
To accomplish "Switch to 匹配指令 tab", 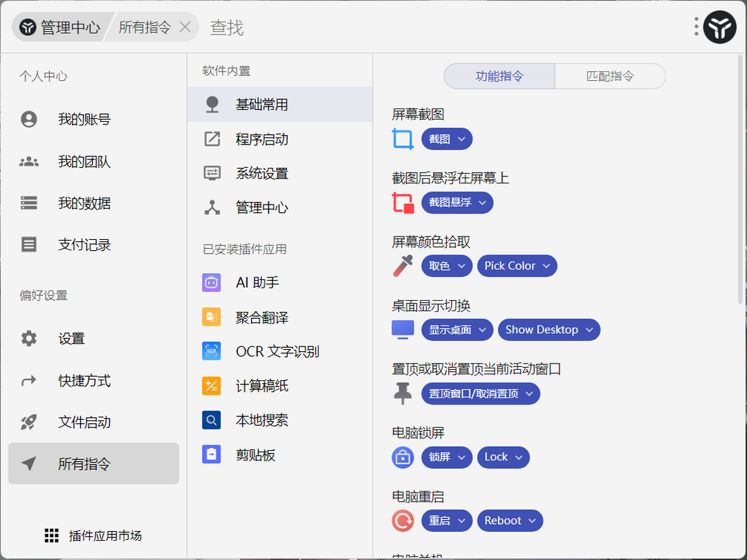I will point(610,76).
